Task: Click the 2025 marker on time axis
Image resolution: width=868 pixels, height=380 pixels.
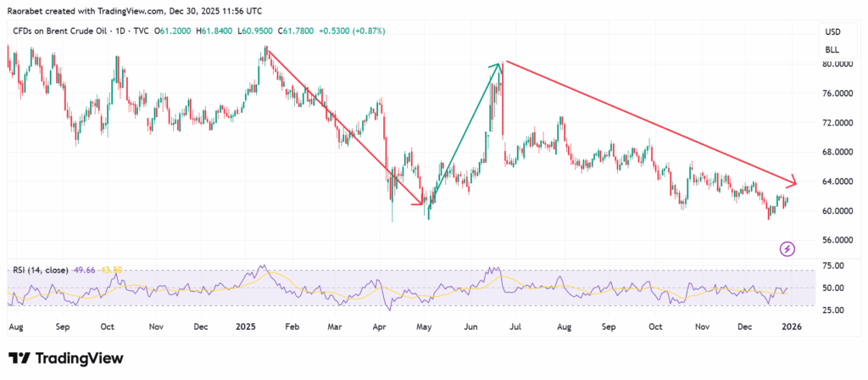Action: pos(245,326)
